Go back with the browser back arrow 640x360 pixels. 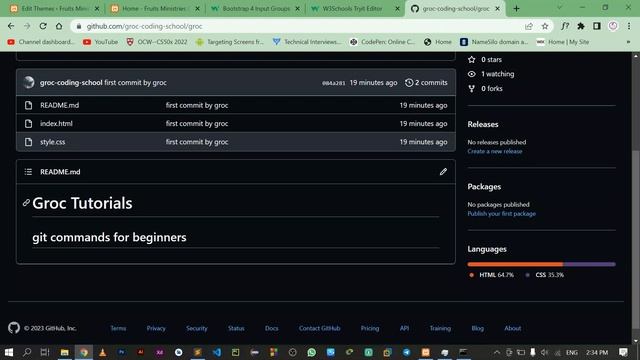click(11, 26)
